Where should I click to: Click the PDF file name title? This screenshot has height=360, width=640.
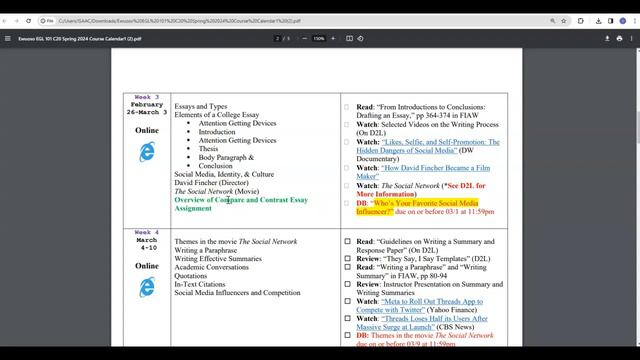[x=80, y=39]
